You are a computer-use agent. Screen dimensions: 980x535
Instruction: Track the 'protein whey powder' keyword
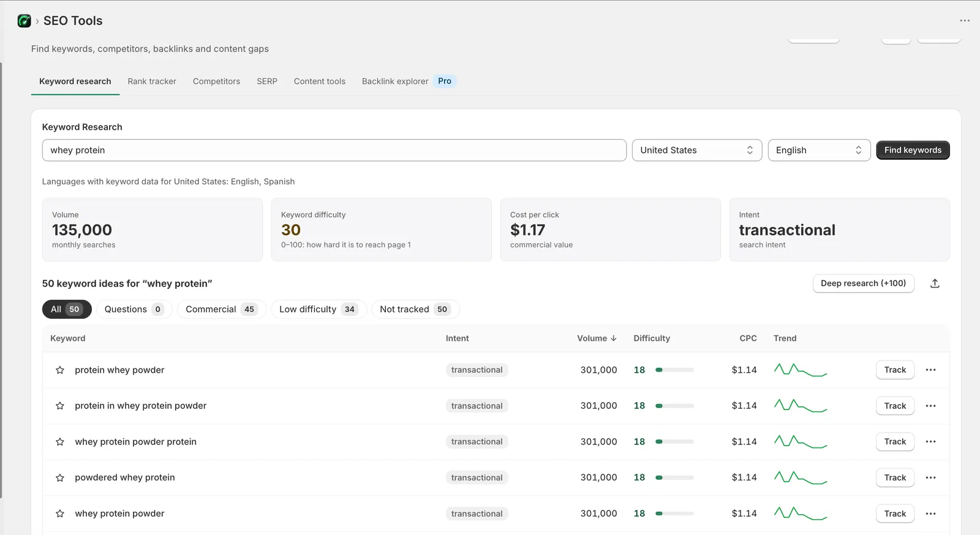895,370
